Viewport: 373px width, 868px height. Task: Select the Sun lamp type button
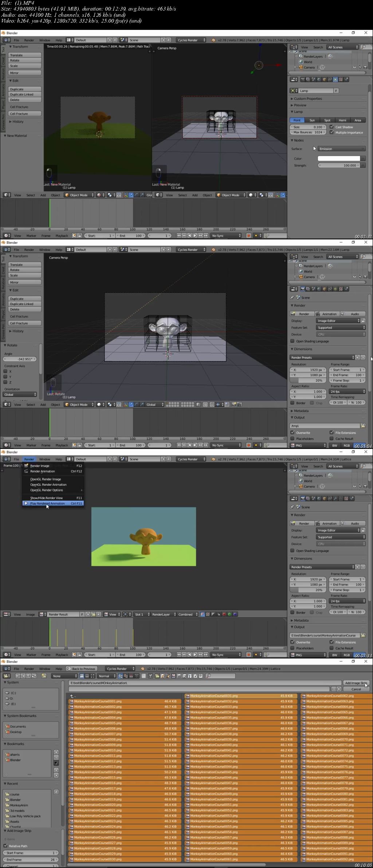(x=312, y=120)
